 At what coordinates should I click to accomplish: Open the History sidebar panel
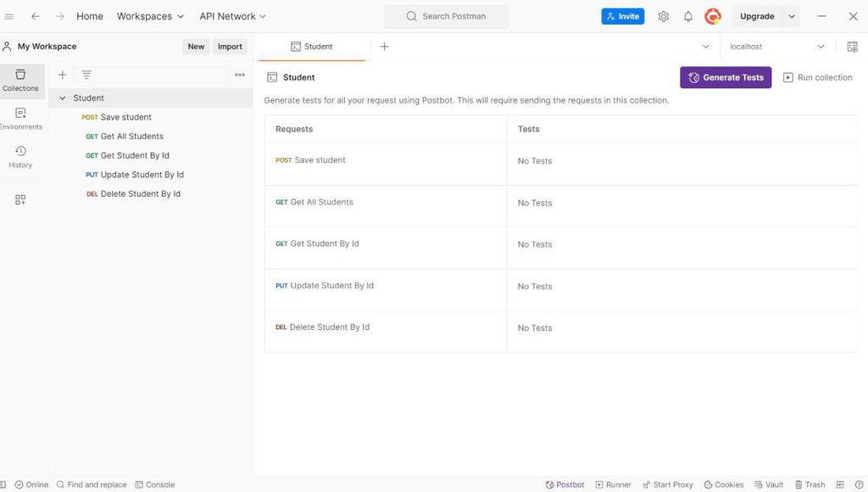pyautogui.click(x=20, y=156)
